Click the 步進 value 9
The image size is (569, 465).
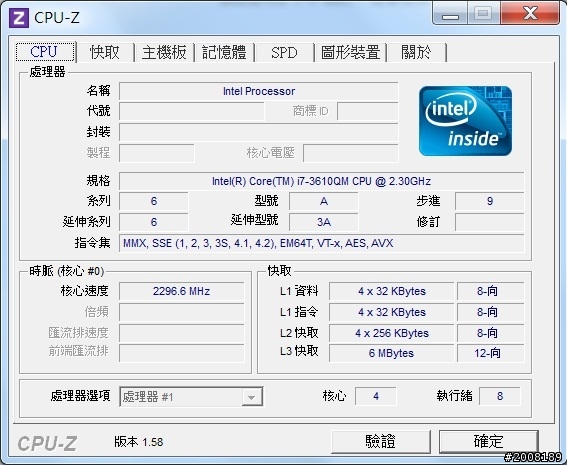point(490,201)
